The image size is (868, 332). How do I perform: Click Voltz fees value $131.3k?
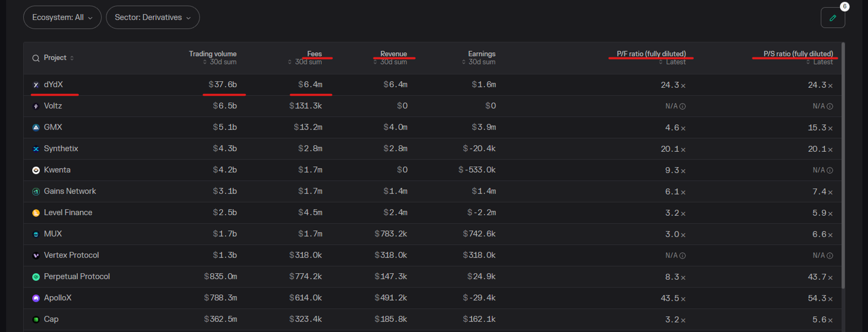[x=305, y=106]
